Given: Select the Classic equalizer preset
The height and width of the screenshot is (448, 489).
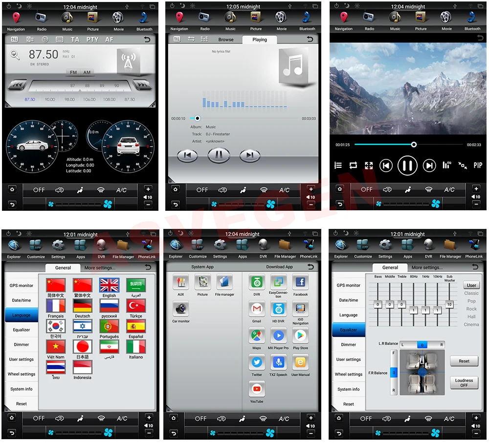Looking at the screenshot, I should (x=471, y=293).
